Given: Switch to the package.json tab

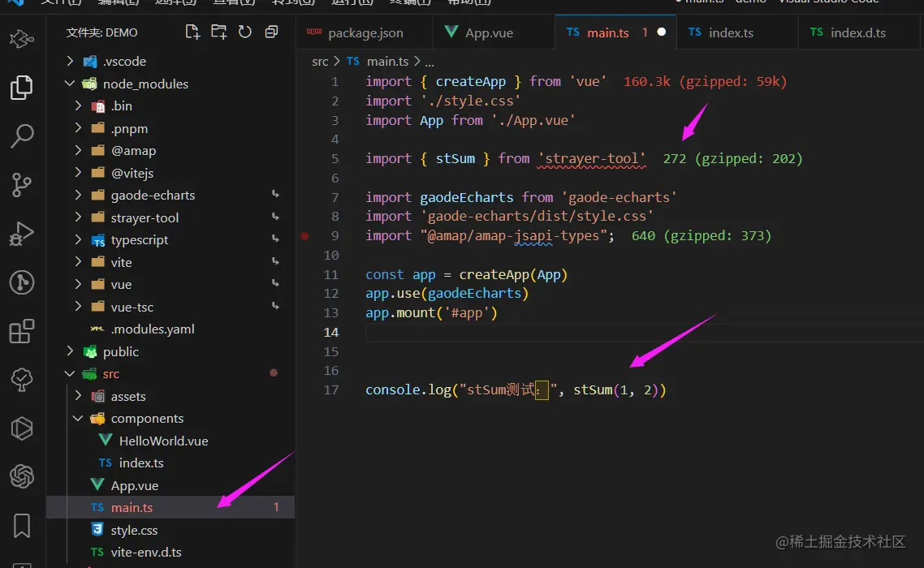Looking at the screenshot, I should tap(365, 32).
